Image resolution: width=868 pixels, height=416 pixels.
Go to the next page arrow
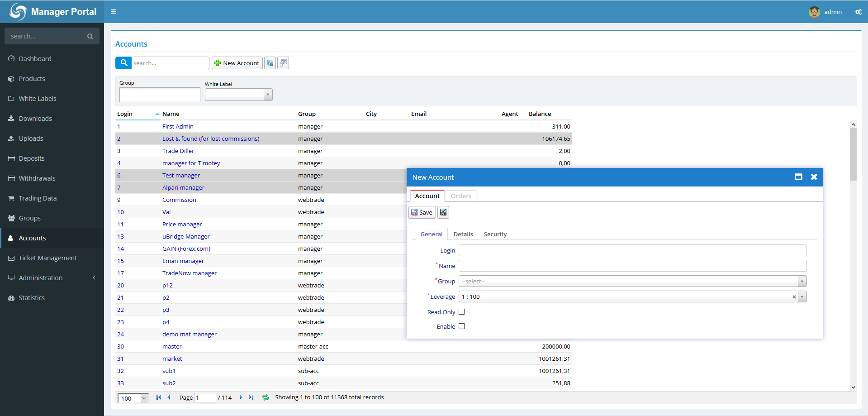pos(241,397)
